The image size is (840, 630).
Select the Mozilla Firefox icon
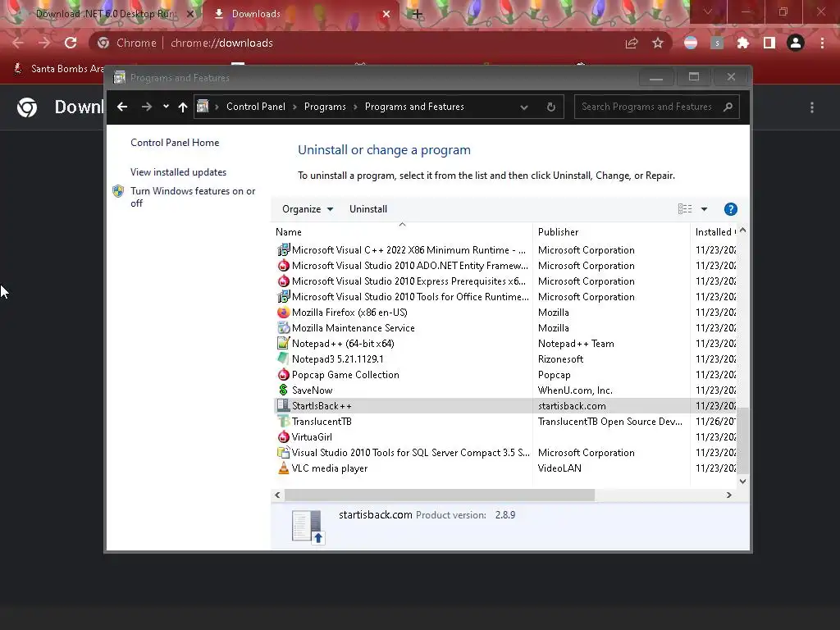point(283,312)
